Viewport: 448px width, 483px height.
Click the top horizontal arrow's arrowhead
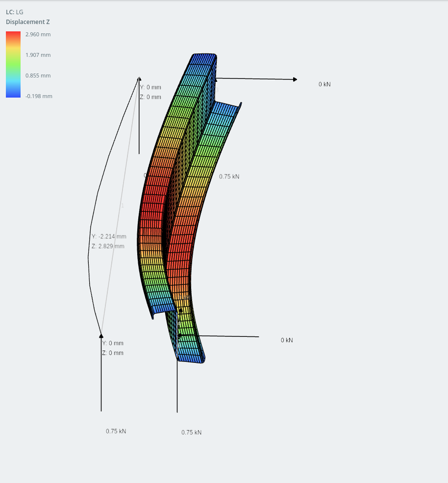click(x=295, y=79)
